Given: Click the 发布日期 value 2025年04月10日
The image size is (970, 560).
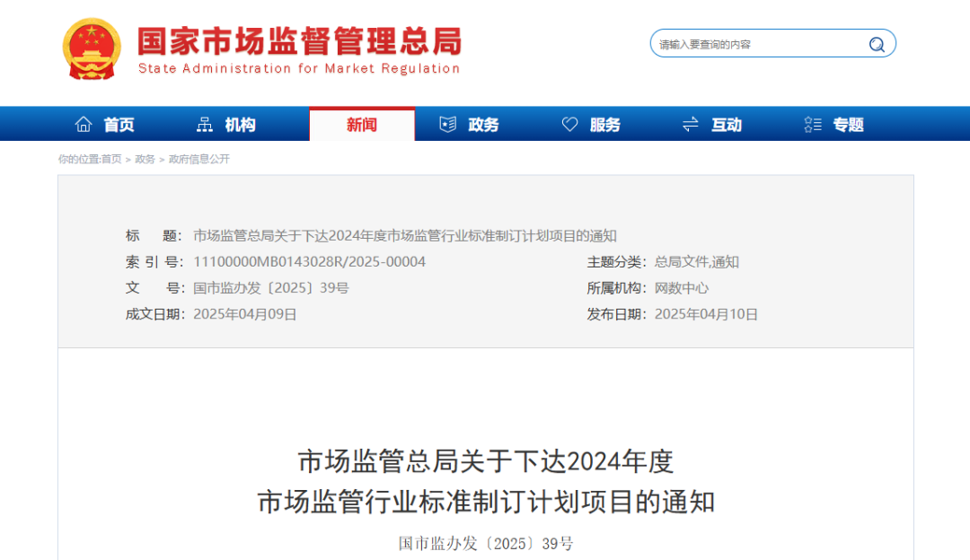Looking at the screenshot, I should (706, 314).
